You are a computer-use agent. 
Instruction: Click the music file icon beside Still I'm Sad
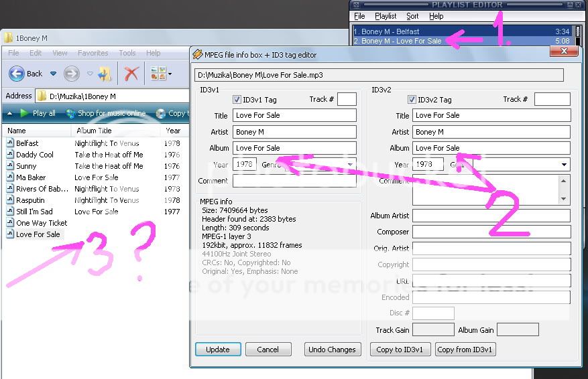coord(10,211)
